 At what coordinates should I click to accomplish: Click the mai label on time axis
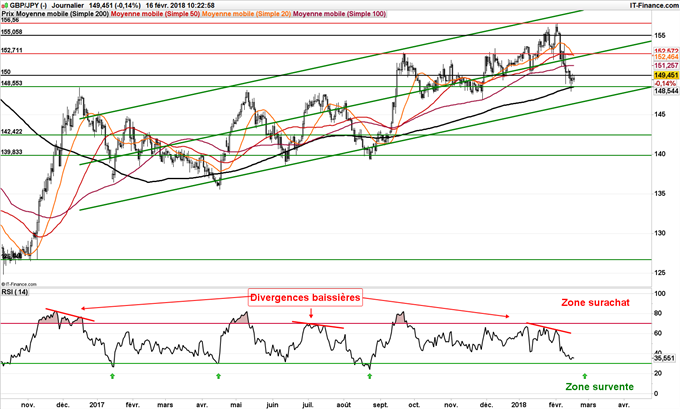click(x=236, y=405)
